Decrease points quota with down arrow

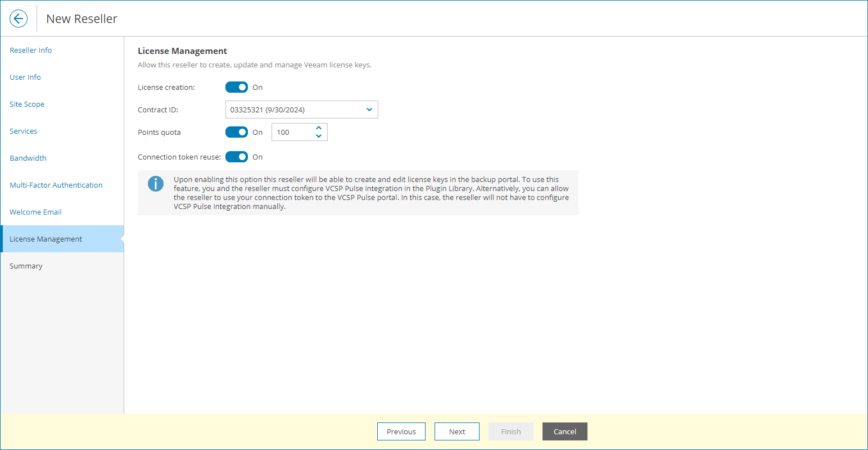pyautogui.click(x=319, y=136)
